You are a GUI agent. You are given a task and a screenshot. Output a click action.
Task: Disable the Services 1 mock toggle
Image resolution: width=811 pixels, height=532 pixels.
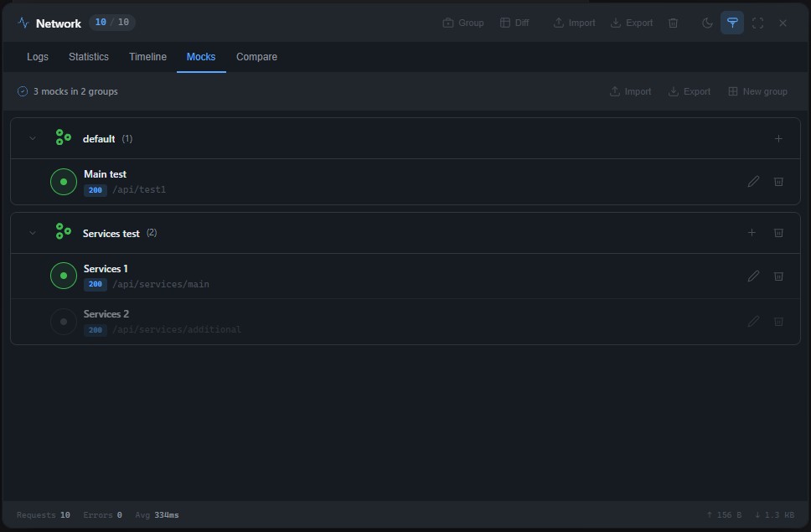[x=64, y=276]
